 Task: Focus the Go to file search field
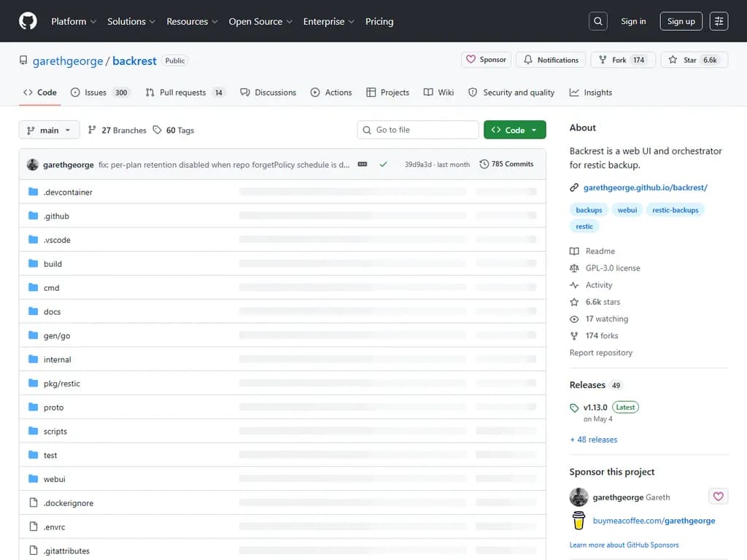point(418,130)
